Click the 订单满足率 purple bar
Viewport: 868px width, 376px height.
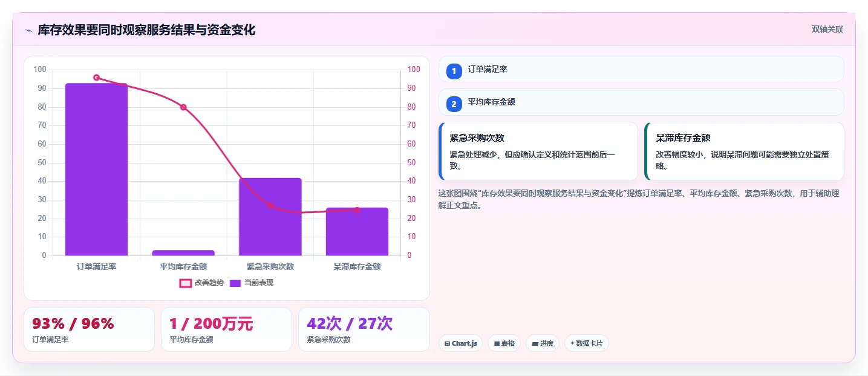(96, 170)
